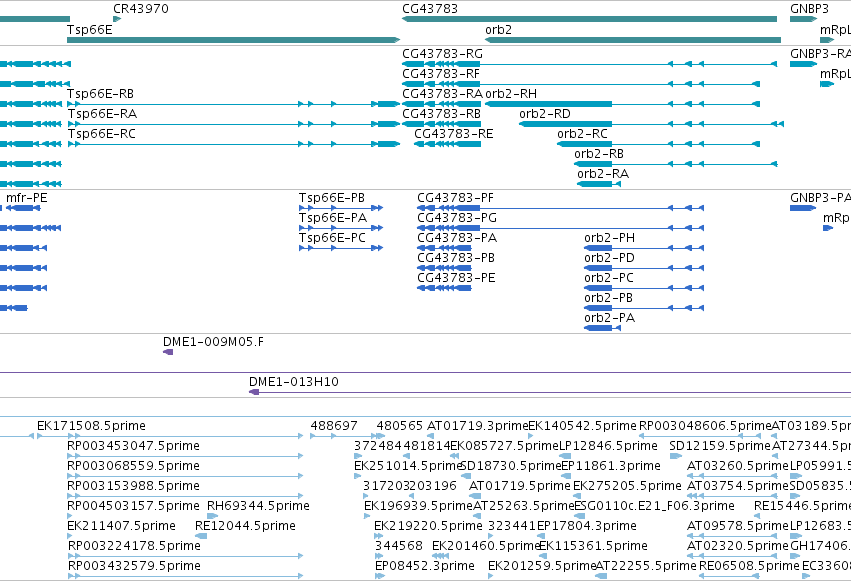Screen dimensions: 851x581
Task: Select the orb2-PA protein label
Action: [x=609, y=318]
